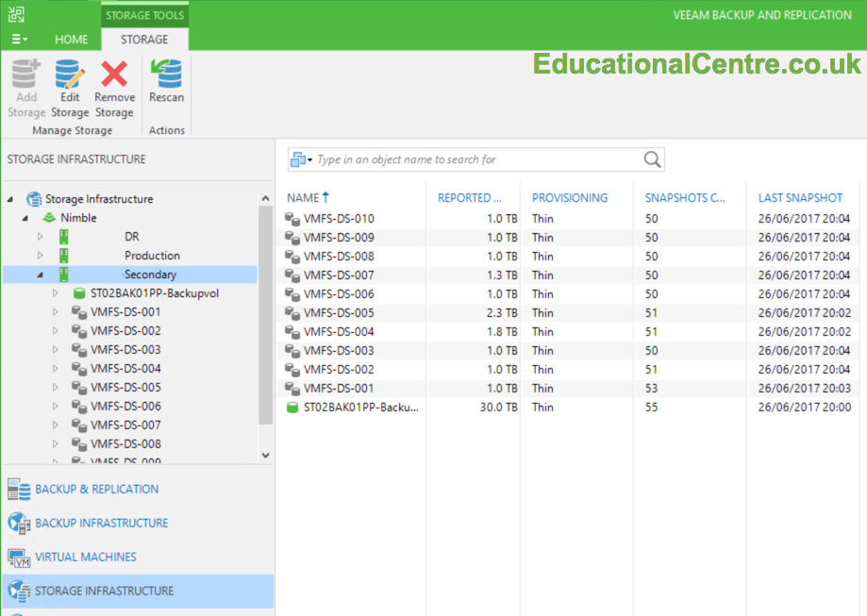The width and height of the screenshot is (867, 616).
Task: Switch to the Home ribbon tab
Action: pyautogui.click(x=72, y=40)
